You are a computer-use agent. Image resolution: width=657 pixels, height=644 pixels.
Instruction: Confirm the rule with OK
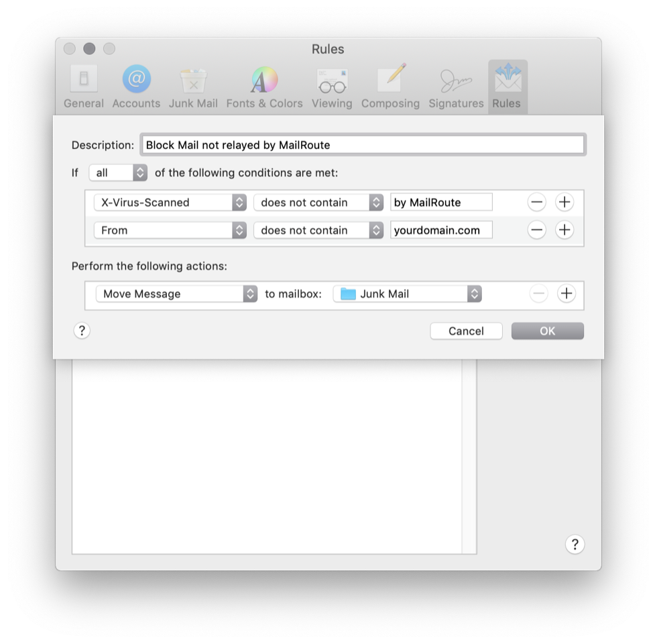(548, 331)
